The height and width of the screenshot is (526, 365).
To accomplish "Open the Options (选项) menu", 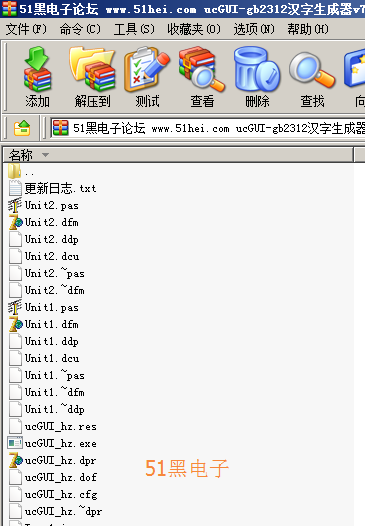I will click(x=254, y=29).
